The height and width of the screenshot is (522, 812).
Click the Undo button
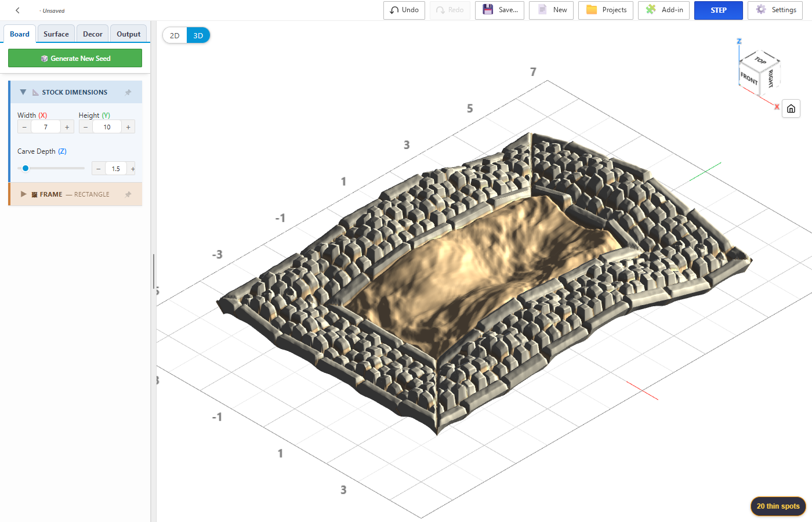(404, 10)
